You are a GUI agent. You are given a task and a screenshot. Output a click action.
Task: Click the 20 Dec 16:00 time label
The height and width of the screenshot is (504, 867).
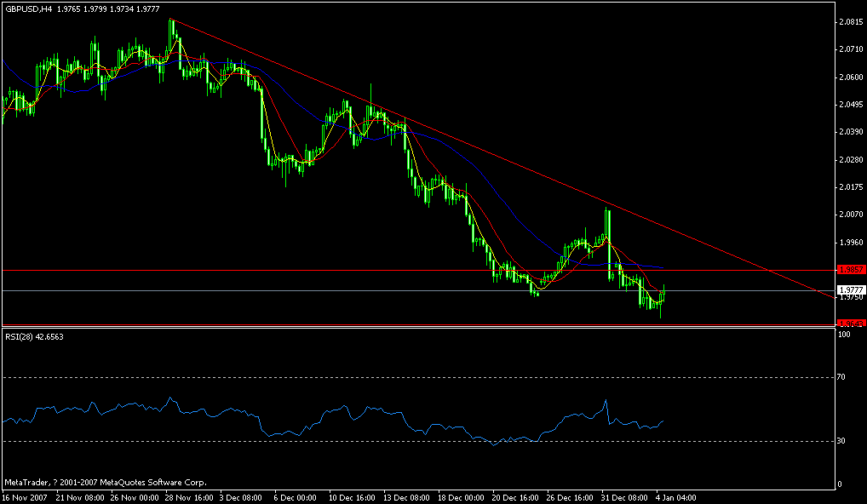(516, 497)
